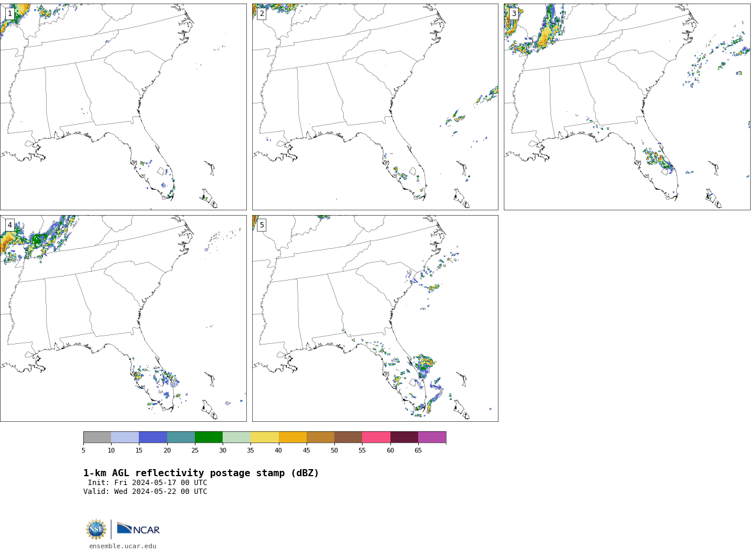The width and height of the screenshot is (756, 553).
Task: Click the member number 2 label
Action: pos(262,14)
